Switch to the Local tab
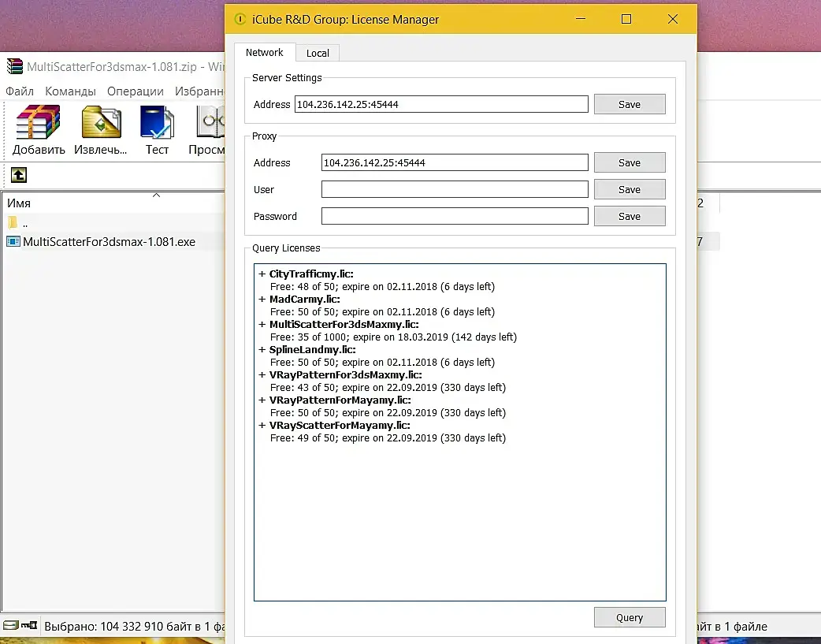The width and height of the screenshot is (821, 644). (318, 53)
